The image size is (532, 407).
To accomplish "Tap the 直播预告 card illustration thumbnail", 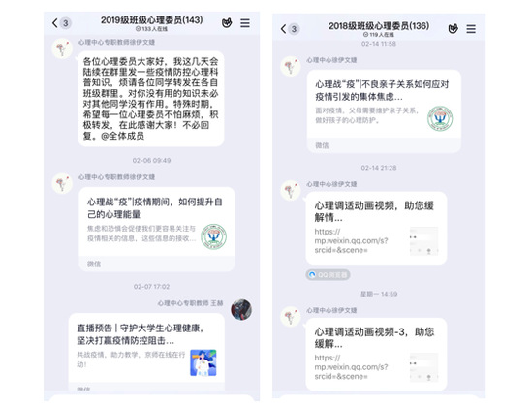I will click(203, 362).
